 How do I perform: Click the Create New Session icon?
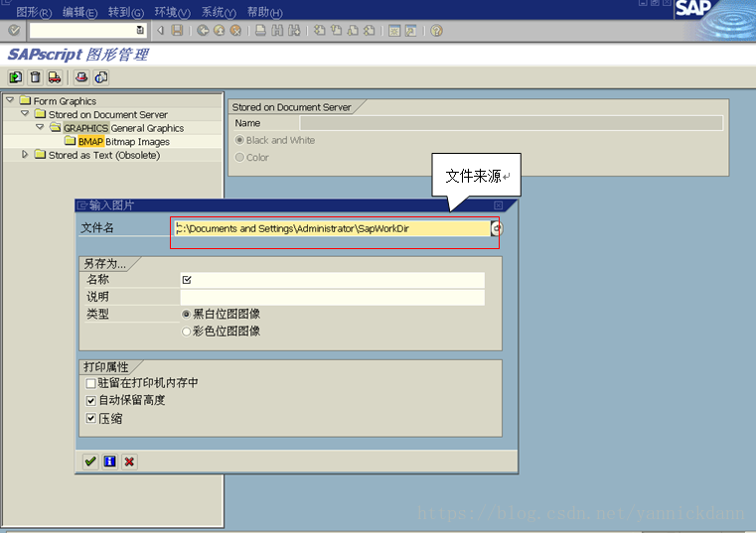click(x=394, y=31)
